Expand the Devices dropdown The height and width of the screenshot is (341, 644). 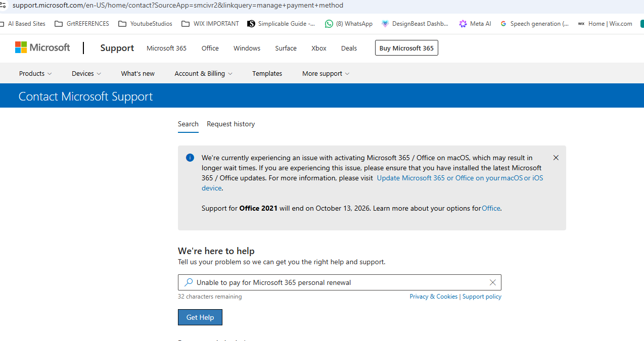pos(86,73)
